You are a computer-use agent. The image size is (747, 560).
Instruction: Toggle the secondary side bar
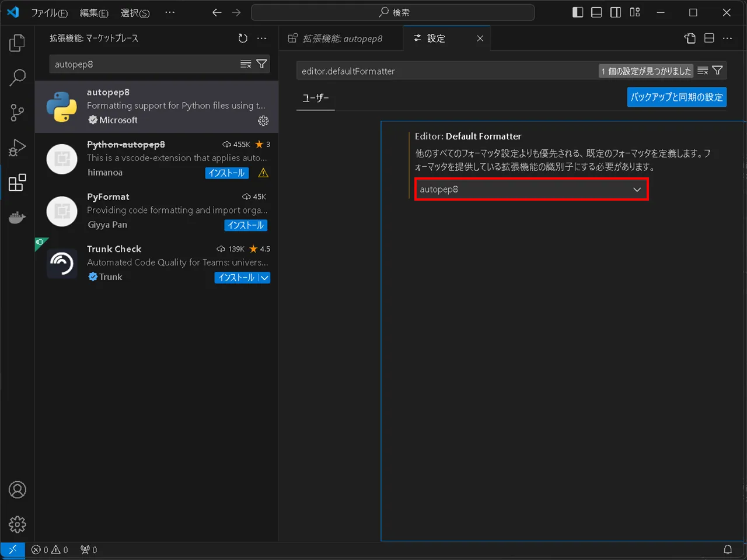616,12
